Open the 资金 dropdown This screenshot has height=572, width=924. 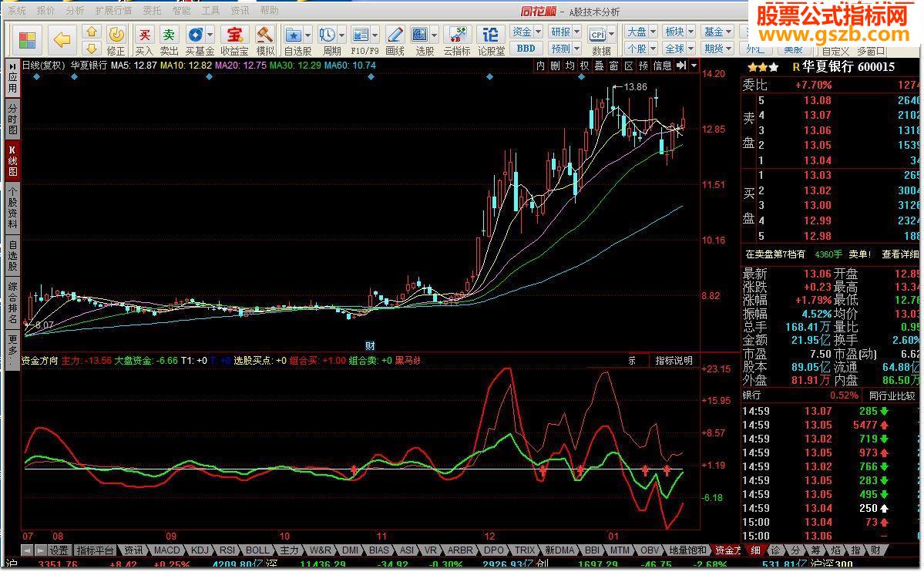point(526,32)
